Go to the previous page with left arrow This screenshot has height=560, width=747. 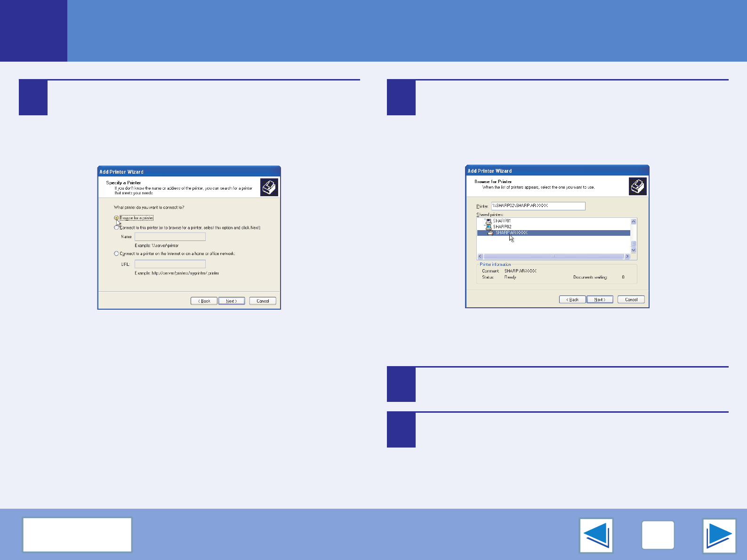(x=596, y=536)
